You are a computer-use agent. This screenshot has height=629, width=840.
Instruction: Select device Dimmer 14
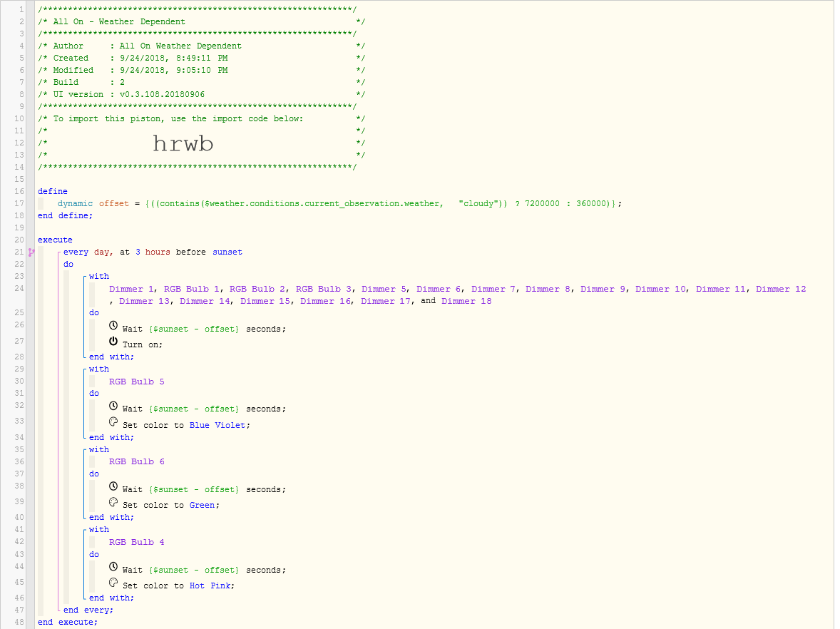(205, 301)
